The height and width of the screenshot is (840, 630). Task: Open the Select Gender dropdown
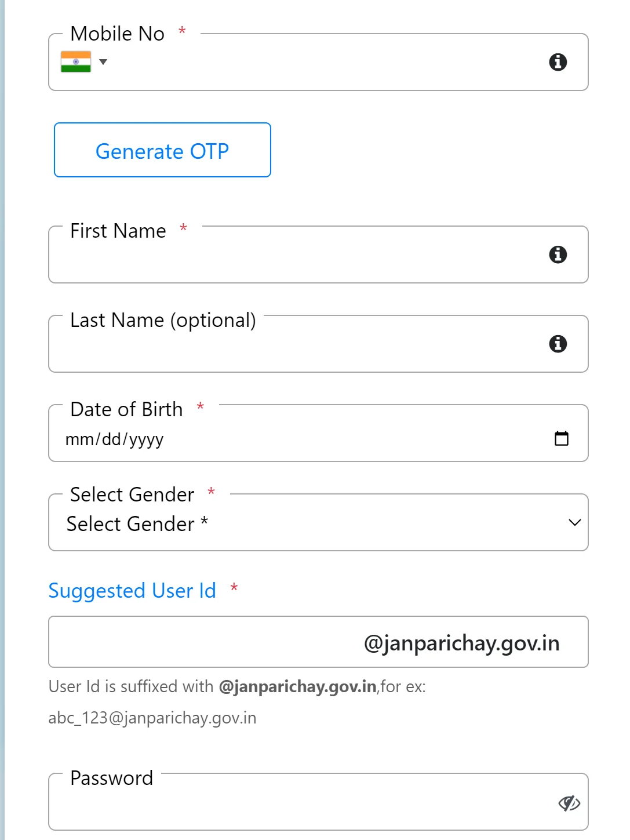(x=318, y=523)
